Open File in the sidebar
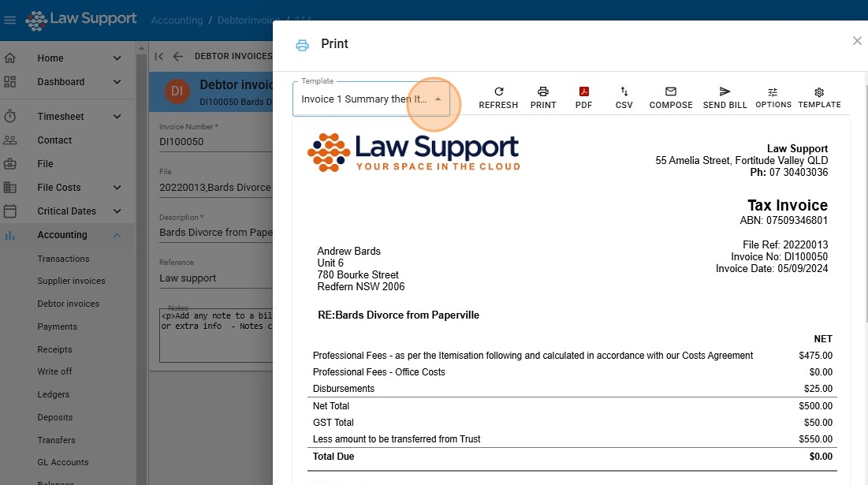Viewport: 868px width, 485px height. click(46, 164)
